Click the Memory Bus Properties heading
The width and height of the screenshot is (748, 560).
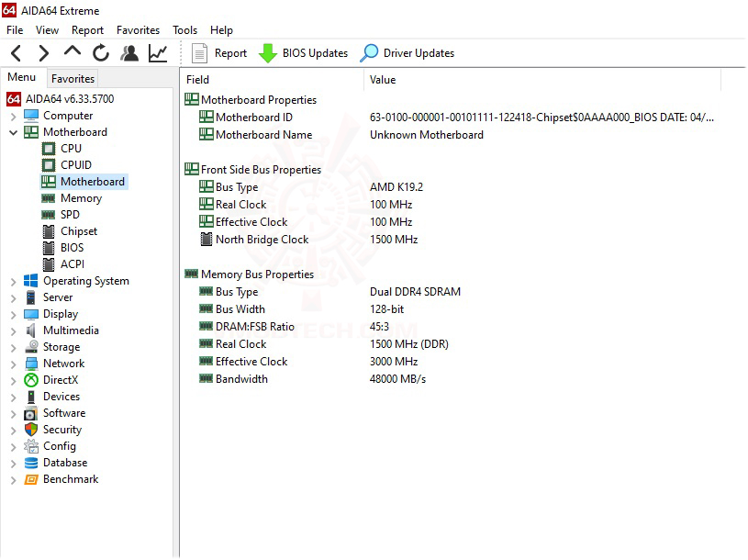257,274
